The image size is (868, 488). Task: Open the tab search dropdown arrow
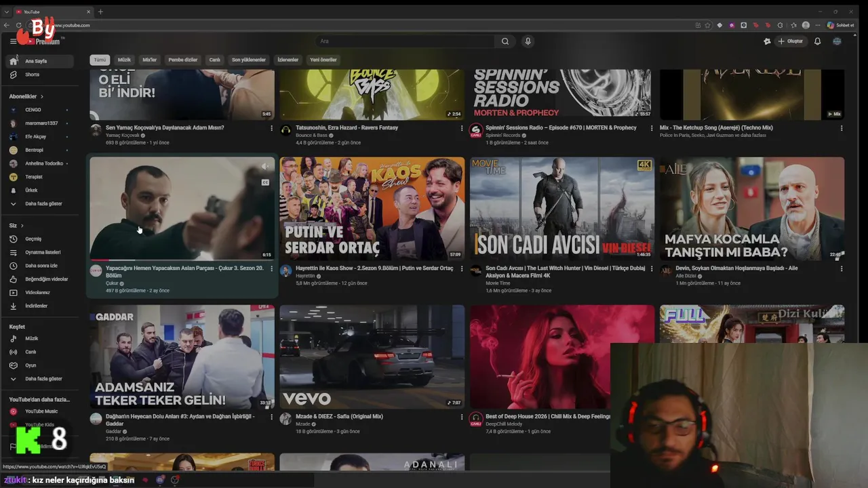(7, 12)
